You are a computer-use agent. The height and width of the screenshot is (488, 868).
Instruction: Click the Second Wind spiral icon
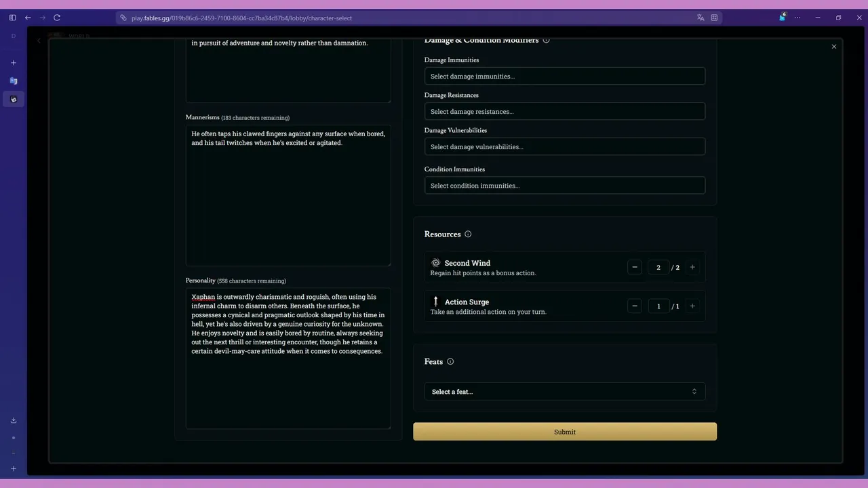435,262
